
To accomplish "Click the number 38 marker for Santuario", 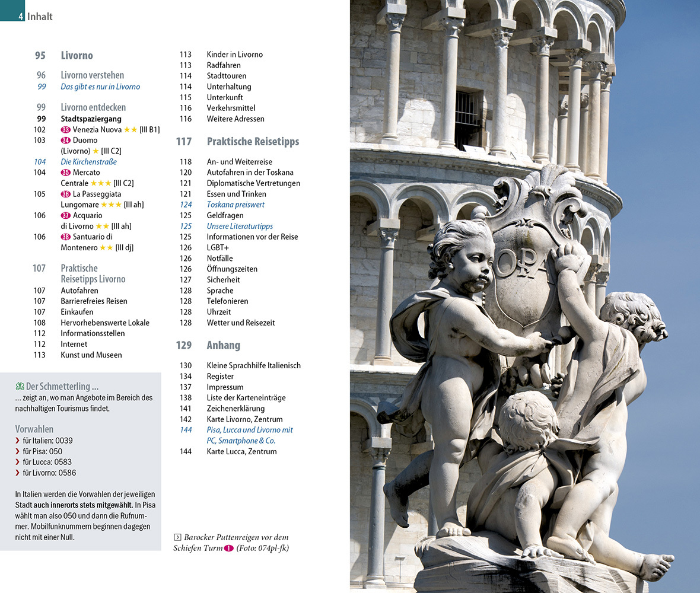I will 66,237.
